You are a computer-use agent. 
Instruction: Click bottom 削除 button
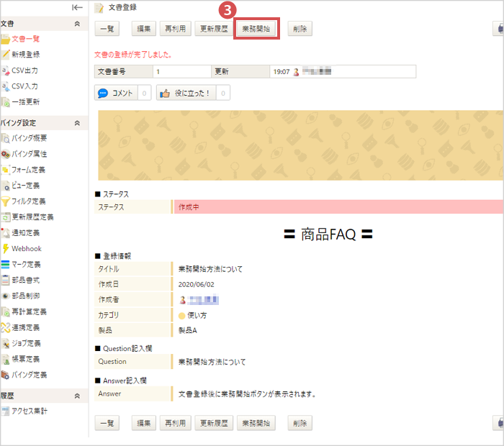300,423
